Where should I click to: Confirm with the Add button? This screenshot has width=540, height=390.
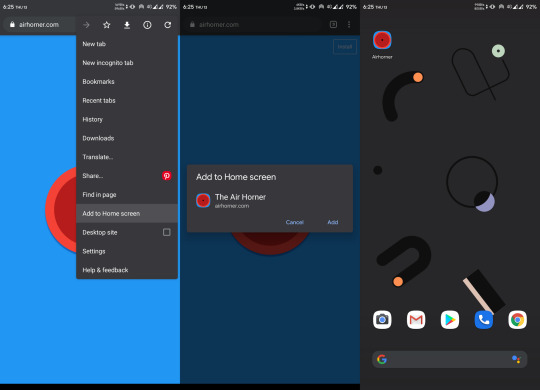pos(333,222)
